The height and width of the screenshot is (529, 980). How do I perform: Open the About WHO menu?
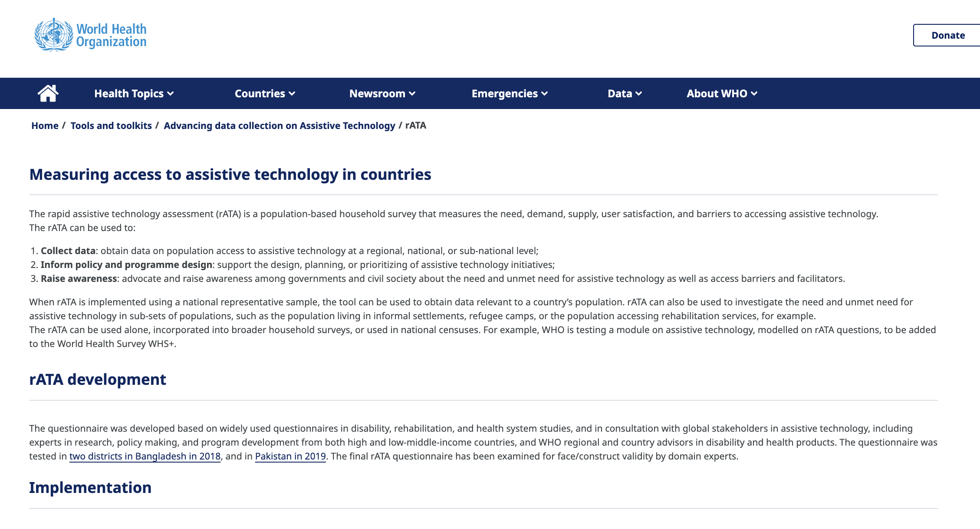(722, 93)
